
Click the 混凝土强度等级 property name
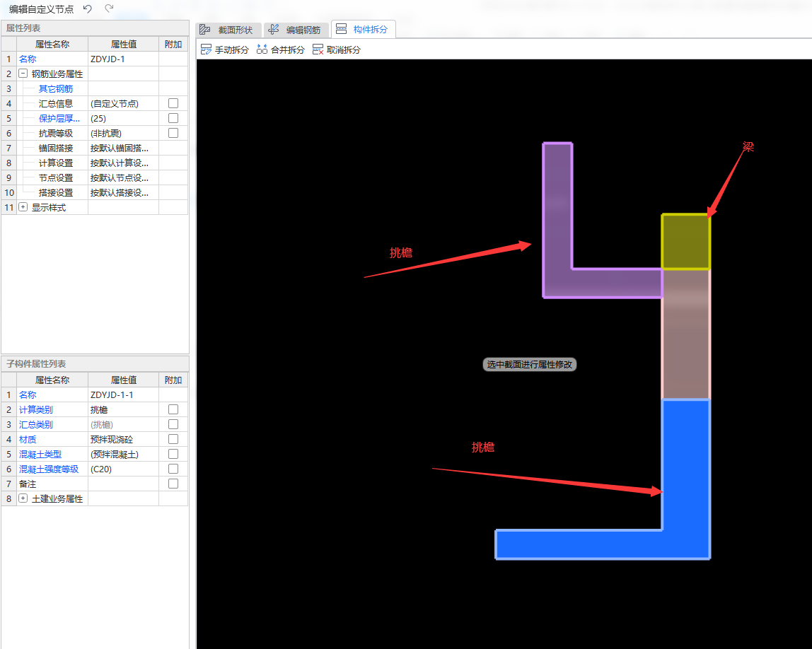click(x=49, y=469)
